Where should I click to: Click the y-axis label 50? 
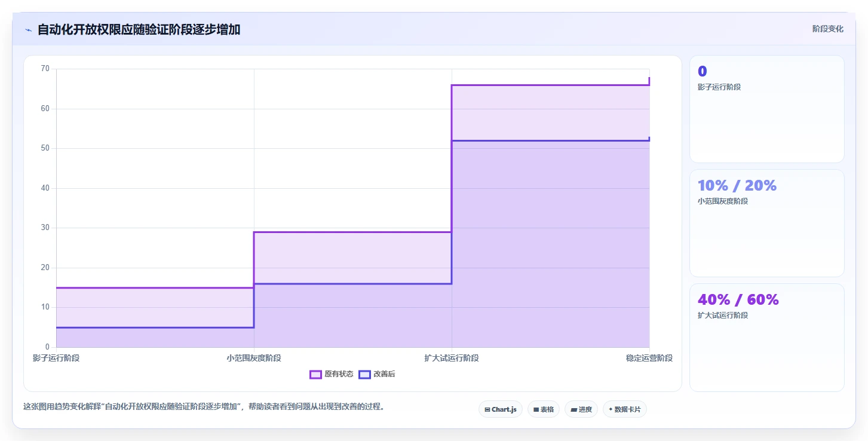coord(45,148)
